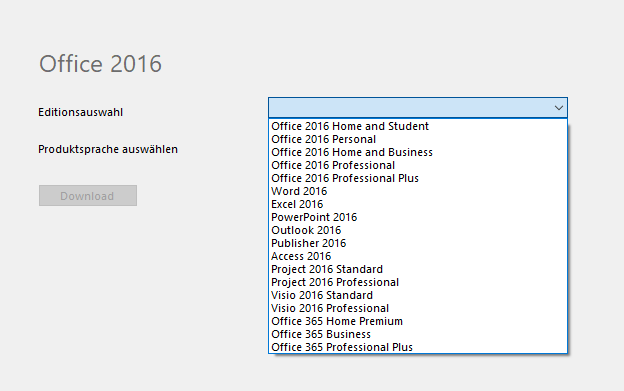Screen dimensions: 624x391
Task: Click the Editionsauswahl label
Action: 80,112
